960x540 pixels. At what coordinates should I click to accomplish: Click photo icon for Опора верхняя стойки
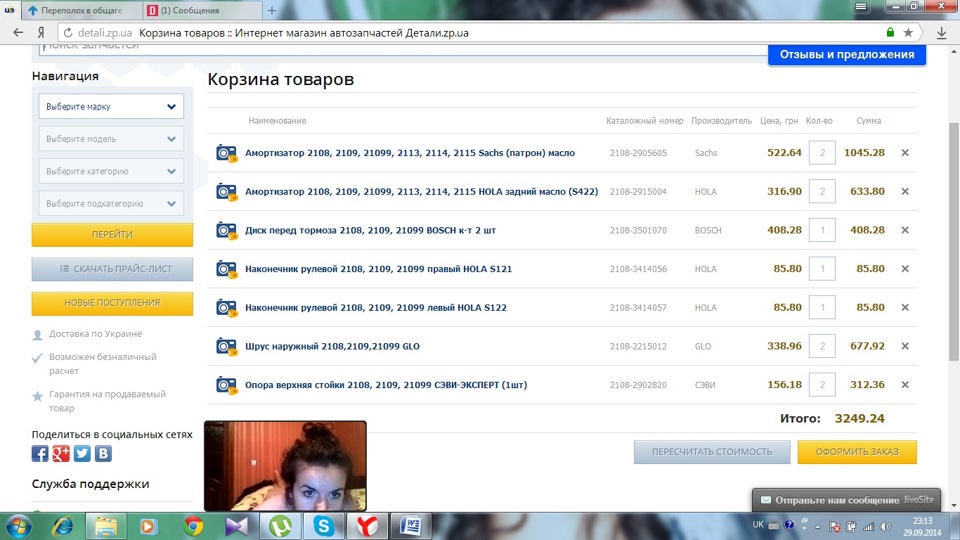pyautogui.click(x=226, y=385)
